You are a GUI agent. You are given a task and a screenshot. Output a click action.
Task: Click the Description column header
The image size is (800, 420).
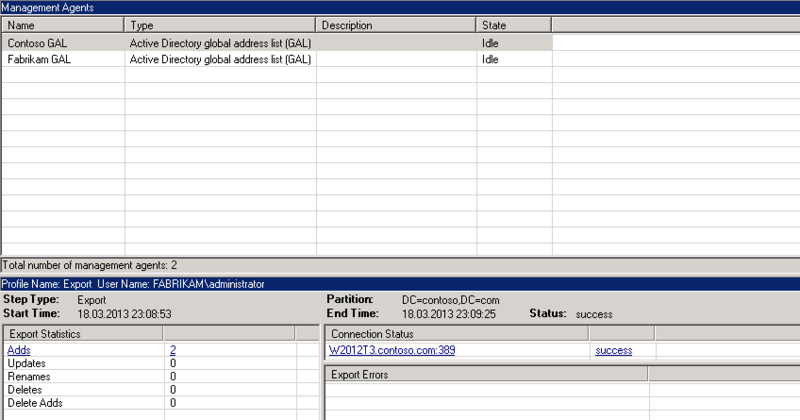tap(396, 25)
